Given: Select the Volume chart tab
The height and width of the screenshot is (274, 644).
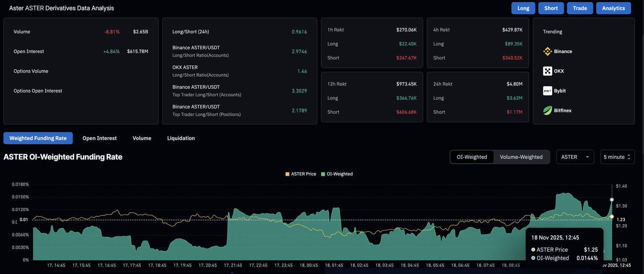Looking at the screenshot, I should point(142,138).
